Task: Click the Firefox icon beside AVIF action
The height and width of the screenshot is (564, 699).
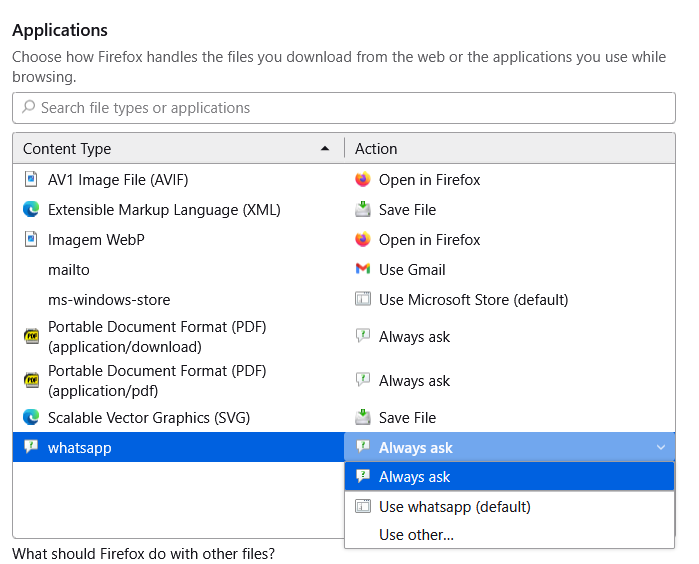Action: tap(363, 180)
